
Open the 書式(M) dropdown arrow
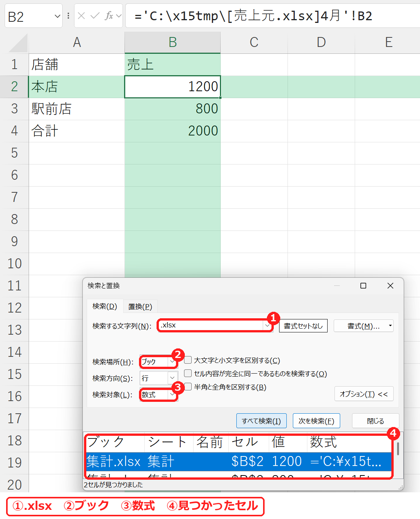tap(390, 326)
